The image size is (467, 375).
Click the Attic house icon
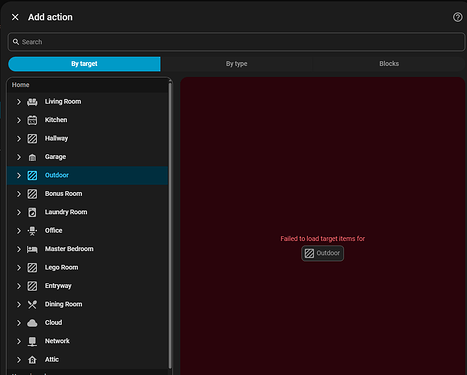[x=32, y=360]
